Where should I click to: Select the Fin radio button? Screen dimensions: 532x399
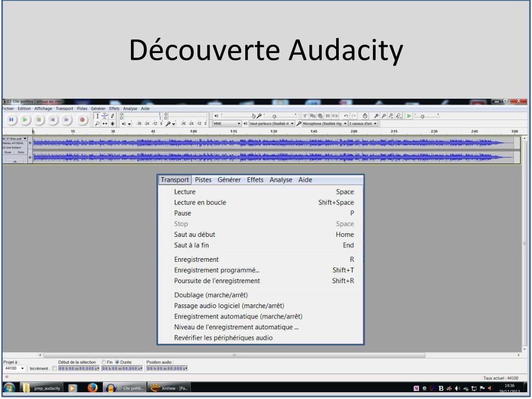click(x=104, y=362)
